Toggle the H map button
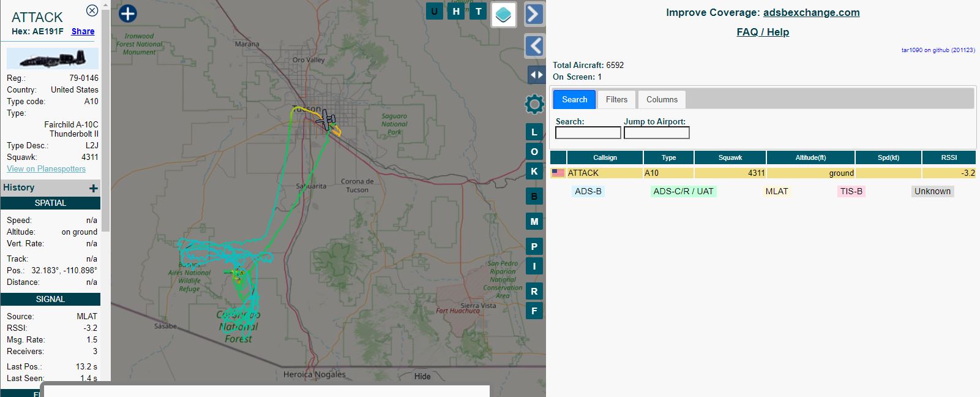This screenshot has width=980, height=397. 456,11
